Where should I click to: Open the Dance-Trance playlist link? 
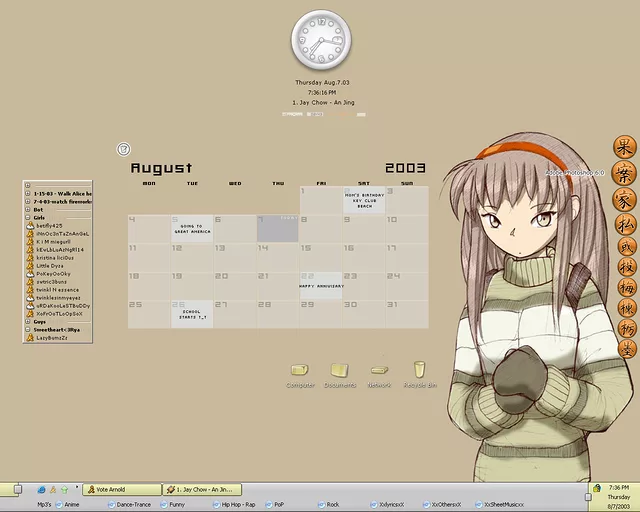pyautogui.click(x=134, y=505)
